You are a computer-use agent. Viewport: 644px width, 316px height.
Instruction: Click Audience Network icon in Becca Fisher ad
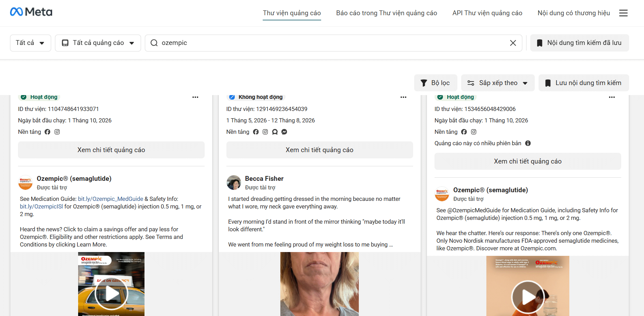coord(275,132)
